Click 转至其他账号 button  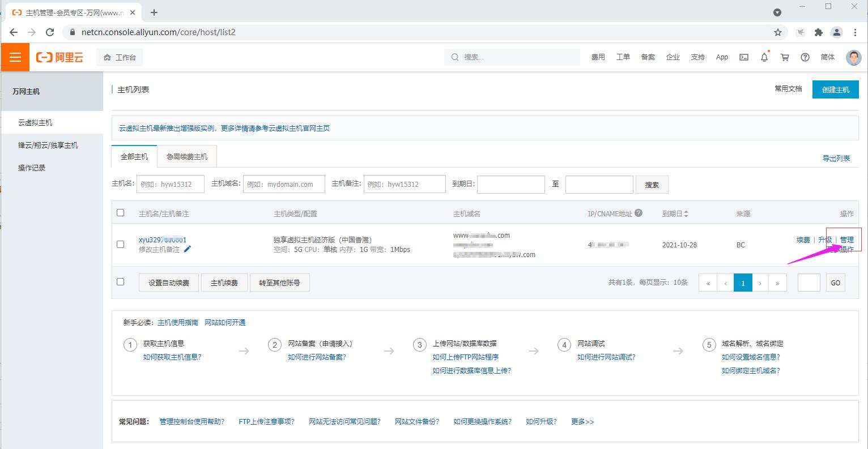pyautogui.click(x=280, y=283)
